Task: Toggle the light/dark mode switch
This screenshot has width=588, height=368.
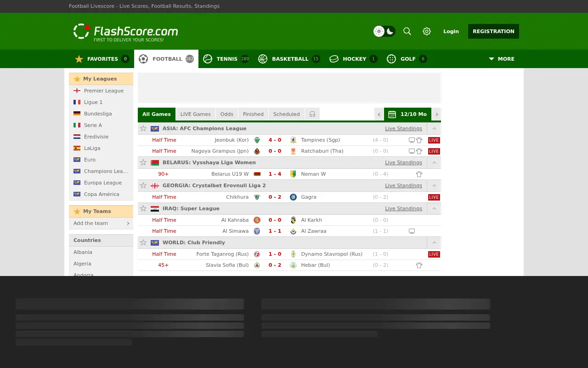Action: click(x=384, y=31)
